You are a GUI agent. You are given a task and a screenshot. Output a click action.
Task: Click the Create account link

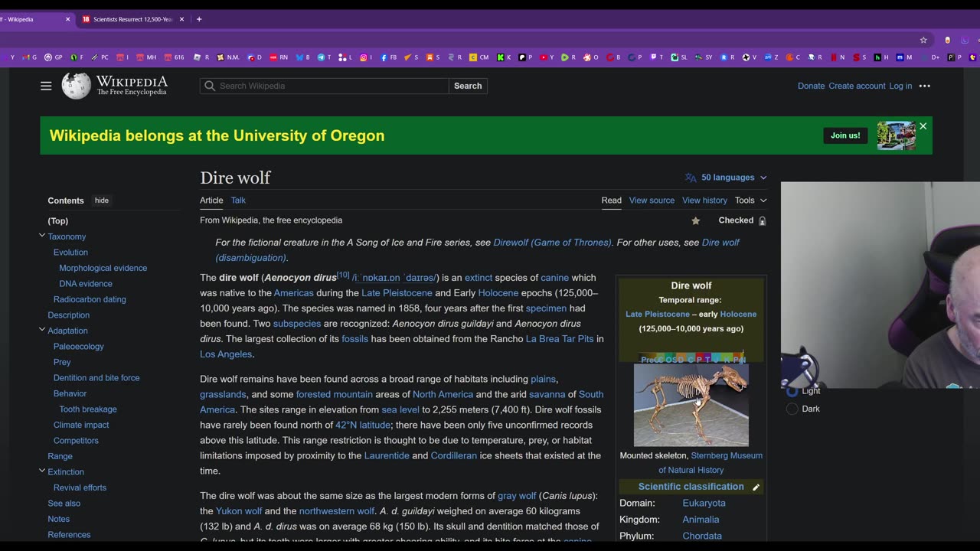click(x=857, y=86)
